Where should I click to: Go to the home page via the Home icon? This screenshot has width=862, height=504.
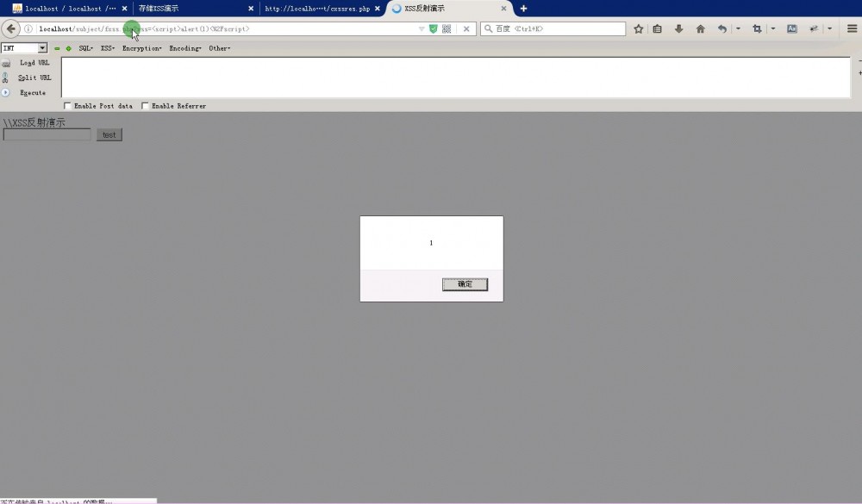(x=701, y=28)
